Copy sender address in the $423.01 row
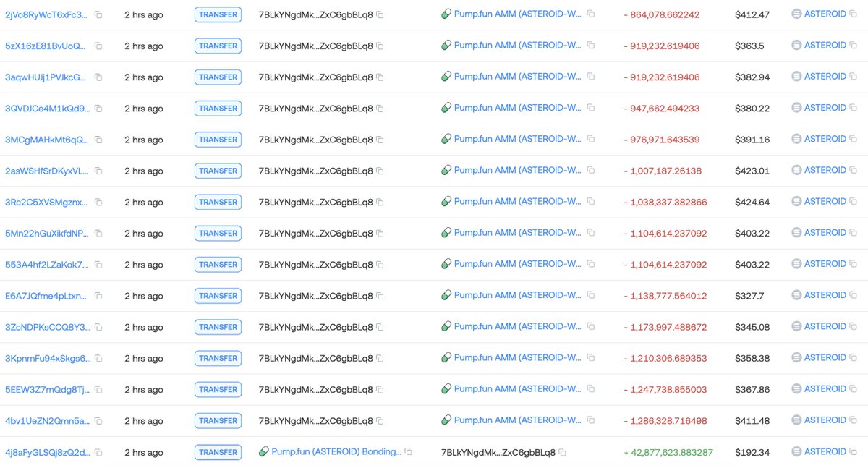Image resolution: width=868 pixels, height=468 pixels. 380,171
